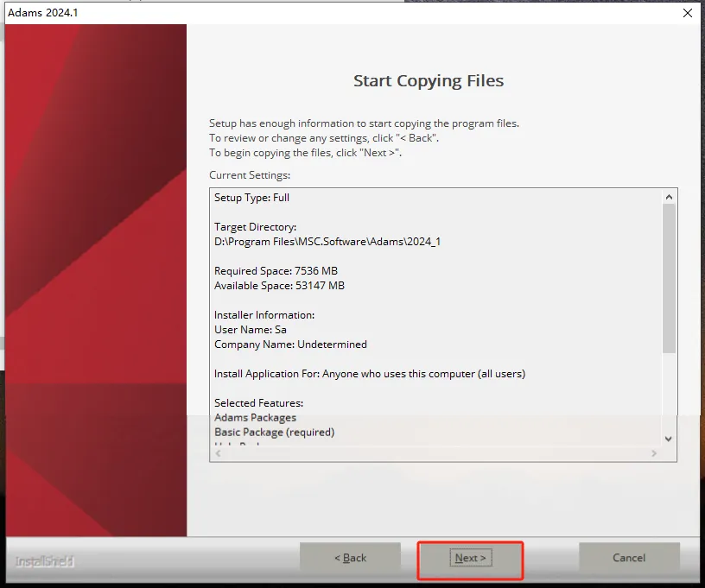Click 'Required Space: 7536 MB' text
Screen dimensions: 705x588
pyautogui.click(x=276, y=271)
